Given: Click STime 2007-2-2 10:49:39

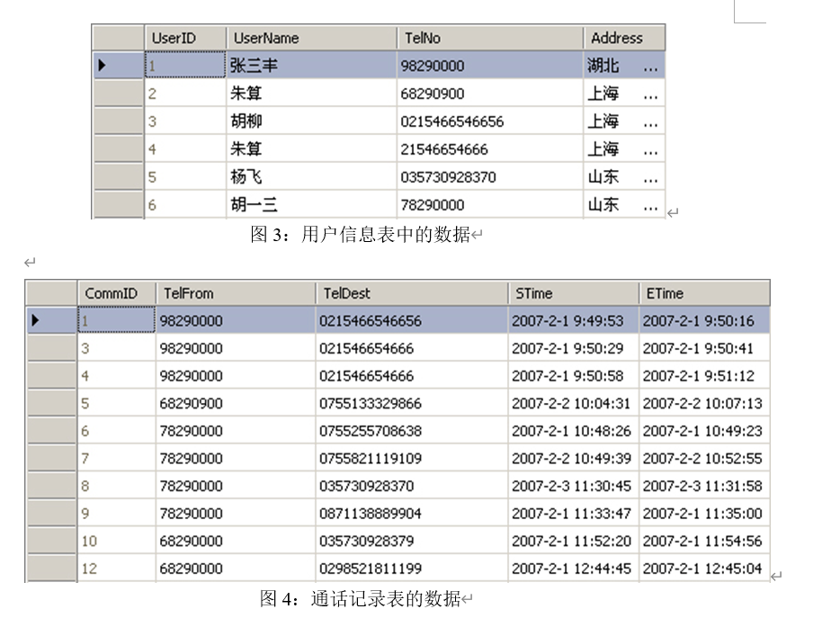Looking at the screenshot, I should 573,458.
